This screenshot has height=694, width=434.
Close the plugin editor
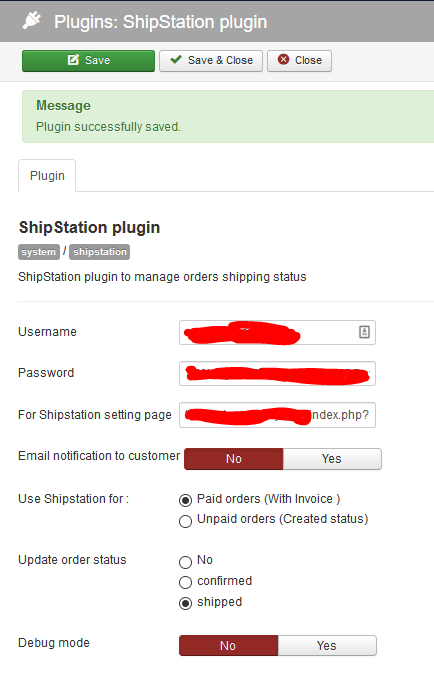(300, 61)
